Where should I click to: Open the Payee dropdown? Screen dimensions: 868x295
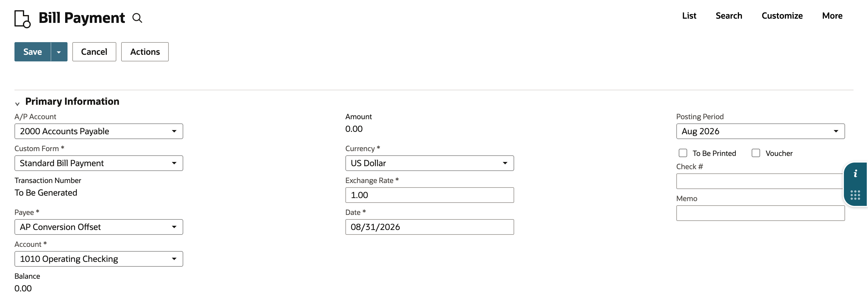click(x=99, y=227)
